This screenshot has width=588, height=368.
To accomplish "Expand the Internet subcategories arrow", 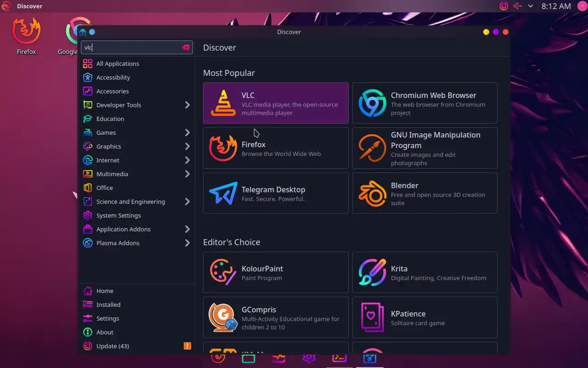I will click(187, 160).
